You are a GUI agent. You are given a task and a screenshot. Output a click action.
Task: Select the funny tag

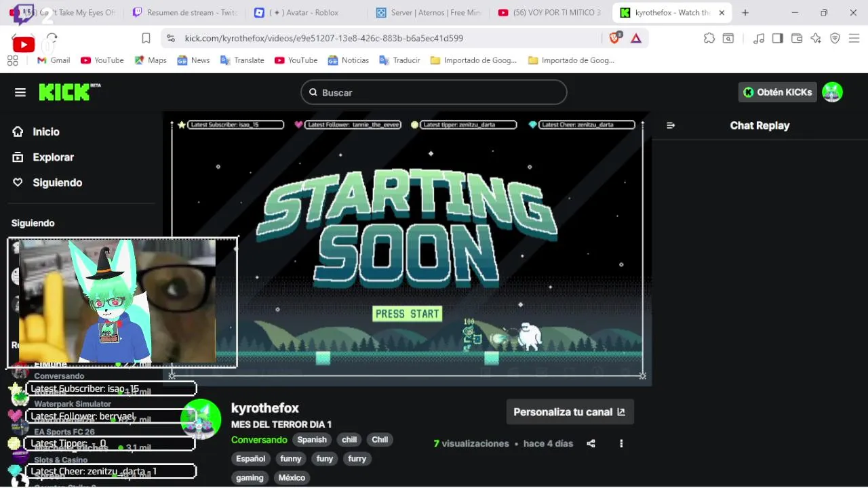(x=291, y=459)
